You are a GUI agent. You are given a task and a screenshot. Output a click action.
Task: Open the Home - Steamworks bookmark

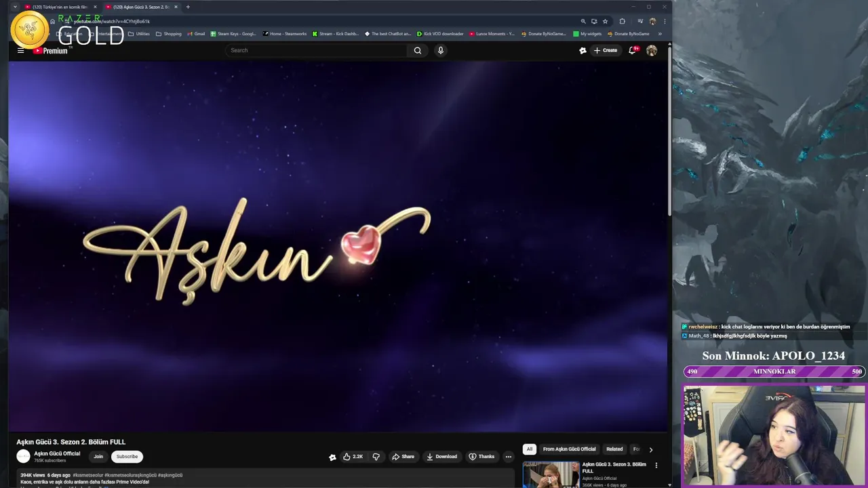(x=285, y=34)
